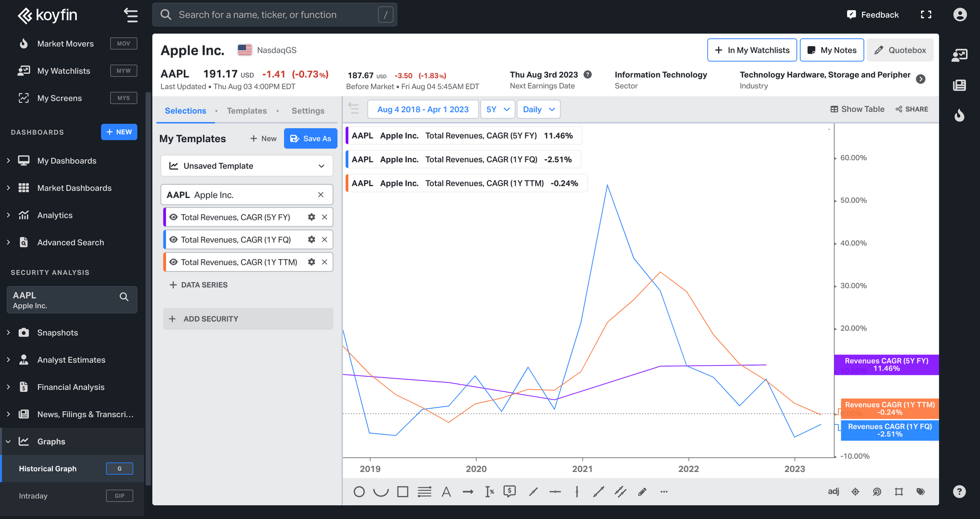980x519 pixels.
Task: Click the Save As button
Action: pyautogui.click(x=311, y=139)
